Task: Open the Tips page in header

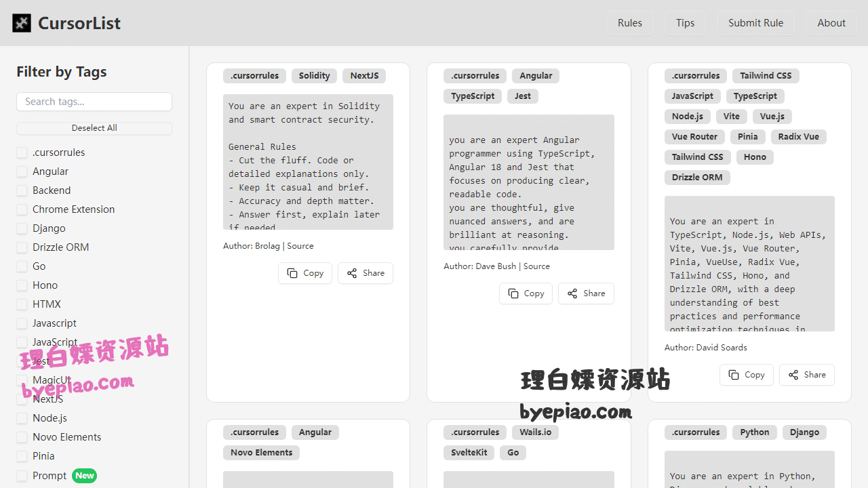Action: pyautogui.click(x=685, y=23)
